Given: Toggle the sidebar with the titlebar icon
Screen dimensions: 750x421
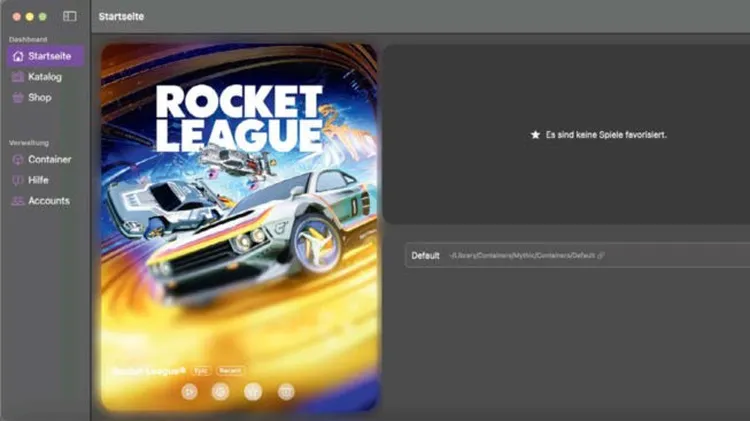Looking at the screenshot, I should click(70, 16).
